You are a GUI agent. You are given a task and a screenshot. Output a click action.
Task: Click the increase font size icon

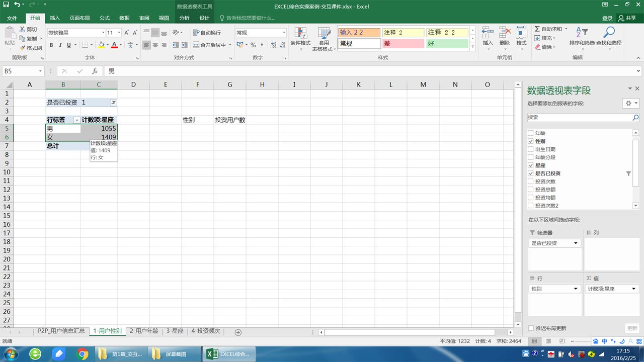pyautogui.click(x=127, y=33)
